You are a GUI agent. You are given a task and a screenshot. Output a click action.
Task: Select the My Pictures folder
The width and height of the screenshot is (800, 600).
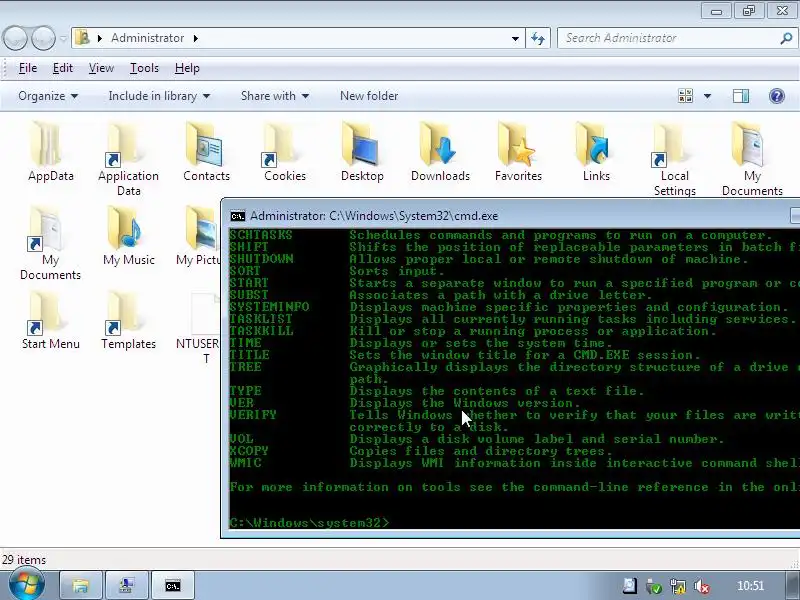[x=200, y=236]
